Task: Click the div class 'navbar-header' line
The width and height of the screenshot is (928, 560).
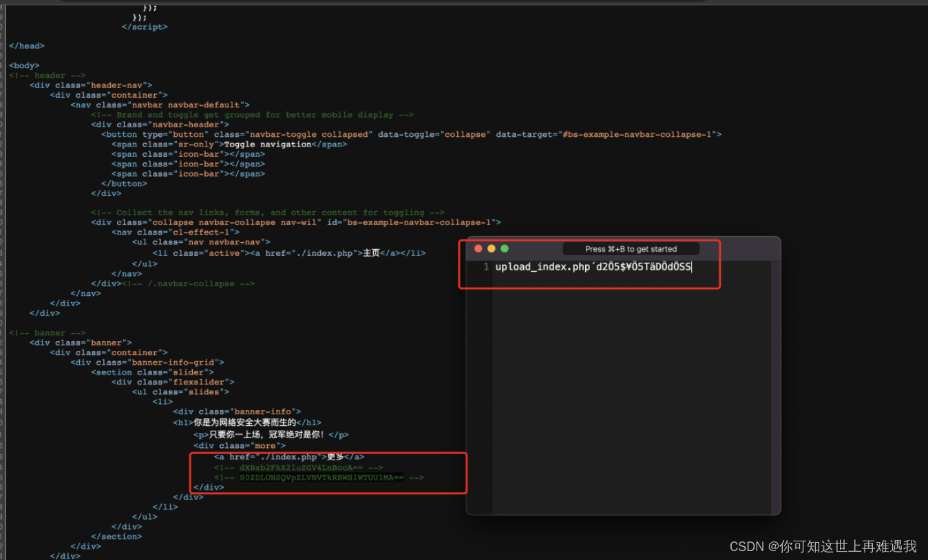Action: 160,125
